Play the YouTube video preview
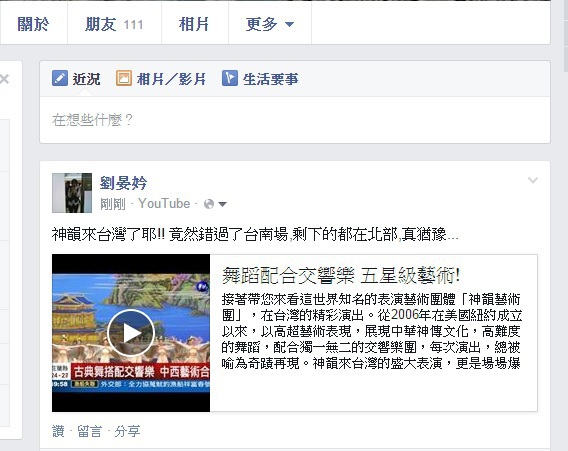568x451 pixels. [131, 333]
